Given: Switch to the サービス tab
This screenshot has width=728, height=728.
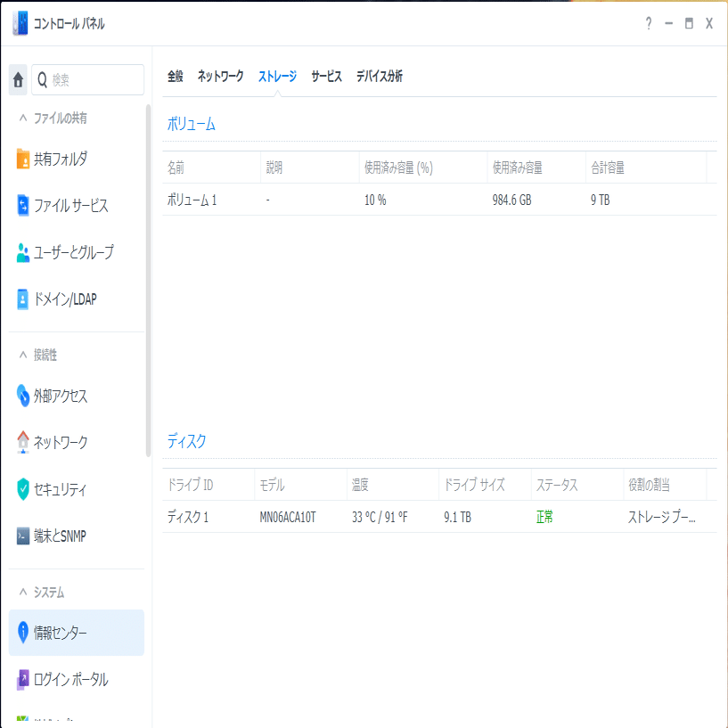Looking at the screenshot, I should tap(326, 77).
